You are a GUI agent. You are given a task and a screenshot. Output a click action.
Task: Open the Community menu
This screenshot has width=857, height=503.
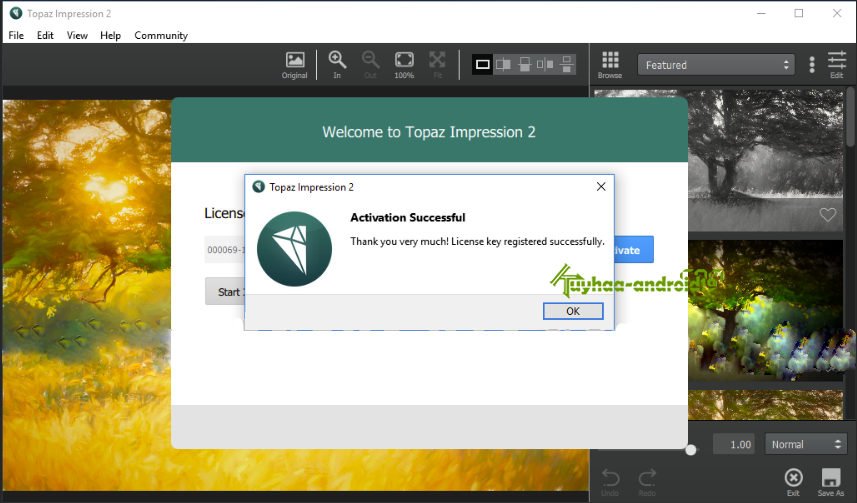click(x=161, y=35)
